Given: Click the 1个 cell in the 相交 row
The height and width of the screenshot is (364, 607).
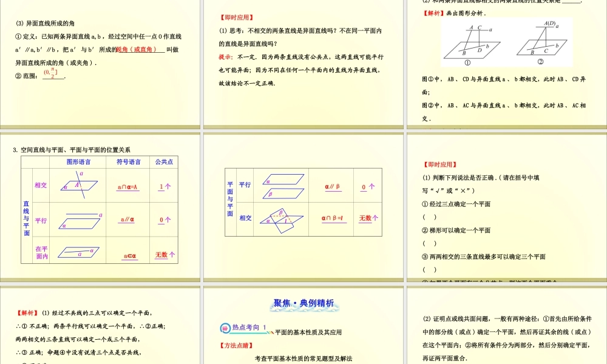Looking at the screenshot, I should [x=164, y=186].
